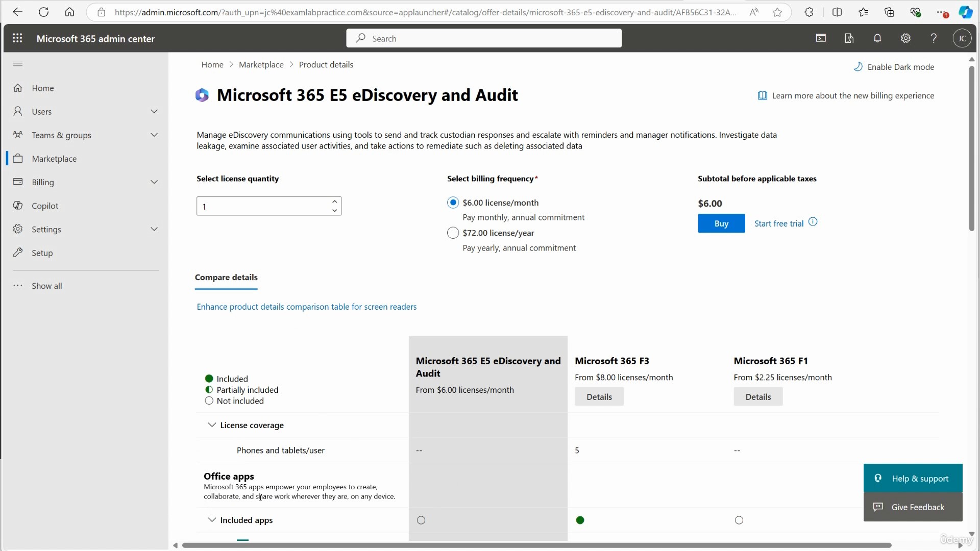This screenshot has height=551, width=980.
Task: Click Microsoft 365 admin center title
Action: click(x=95, y=38)
